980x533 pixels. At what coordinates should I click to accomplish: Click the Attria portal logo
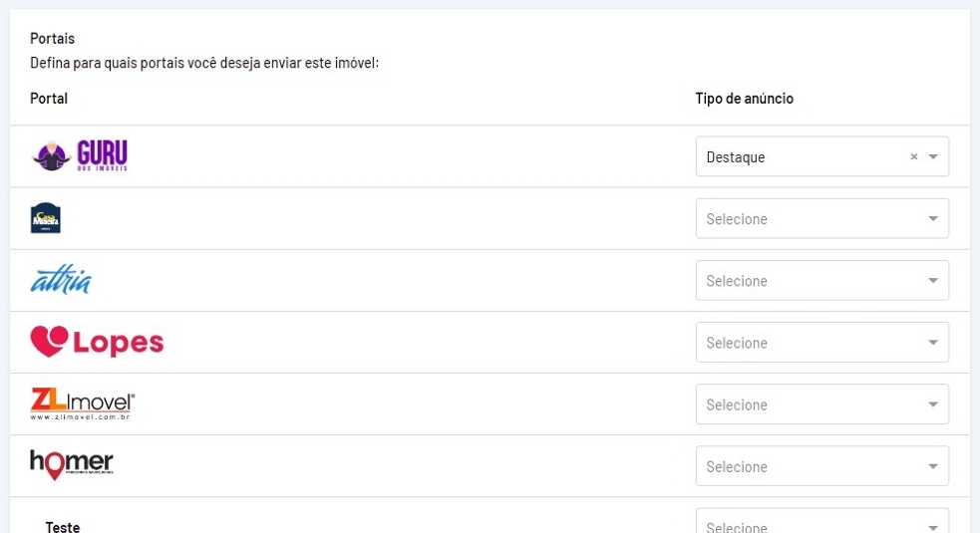[x=61, y=280]
